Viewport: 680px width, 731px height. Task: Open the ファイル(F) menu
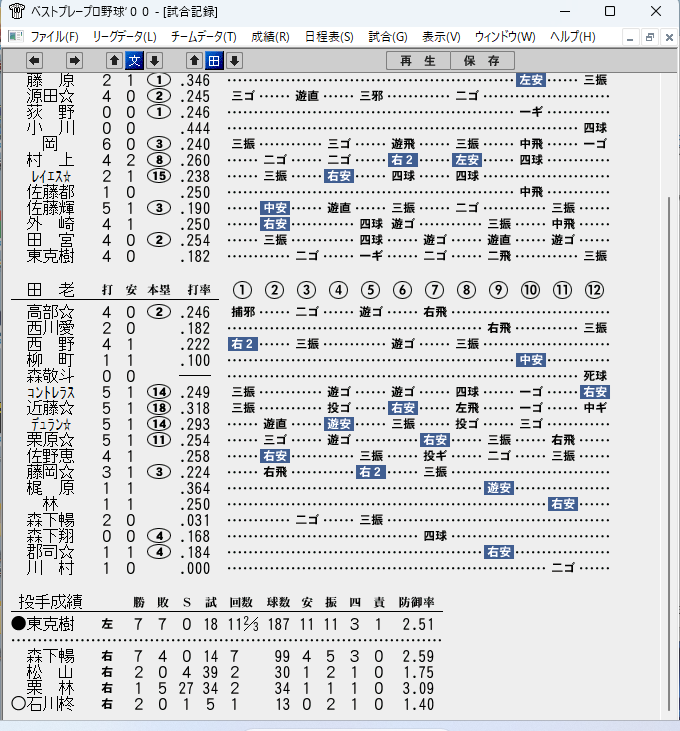(54, 37)
